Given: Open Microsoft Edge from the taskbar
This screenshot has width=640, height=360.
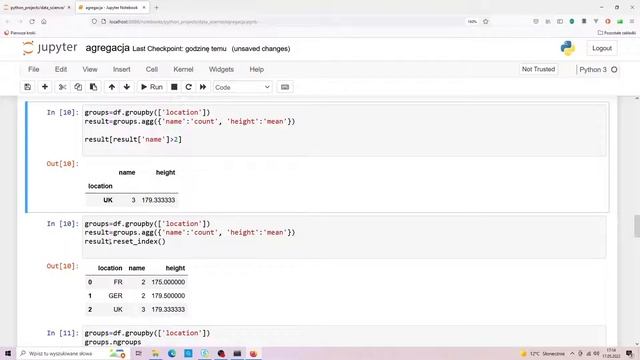Looking at the screenshot, I should 172,353.
